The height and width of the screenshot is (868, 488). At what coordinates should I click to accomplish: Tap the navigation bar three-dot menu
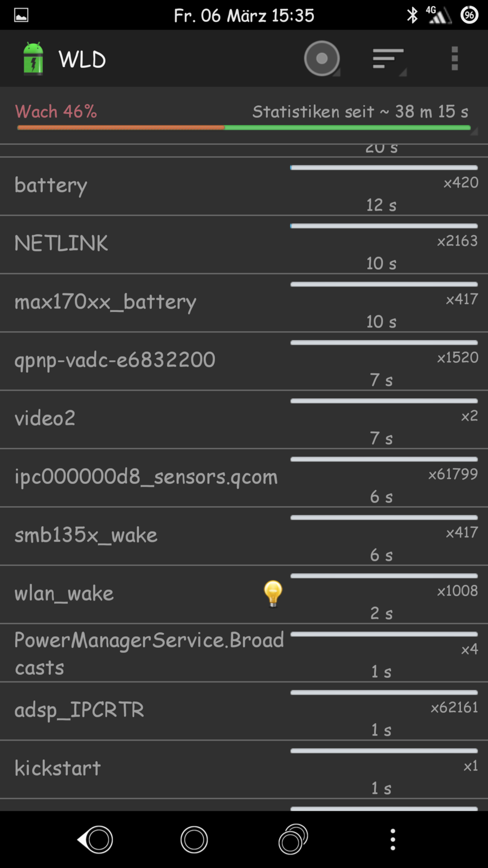[x=393, y=839]
